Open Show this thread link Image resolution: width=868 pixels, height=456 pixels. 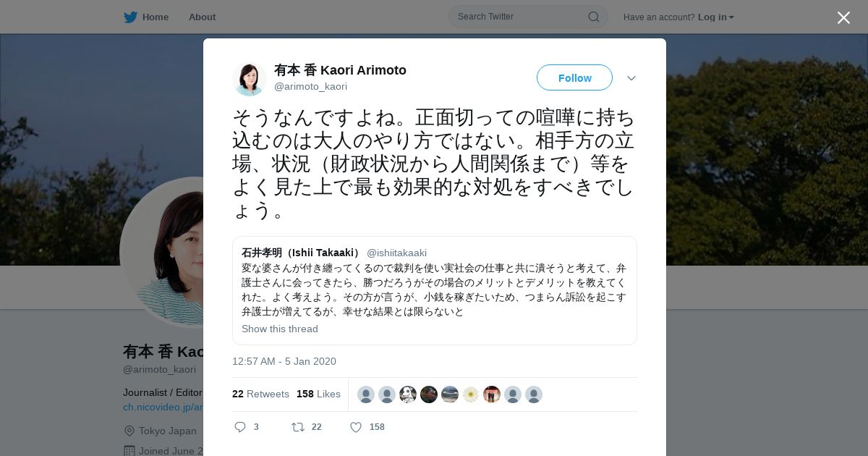click(x=280, y=329)
